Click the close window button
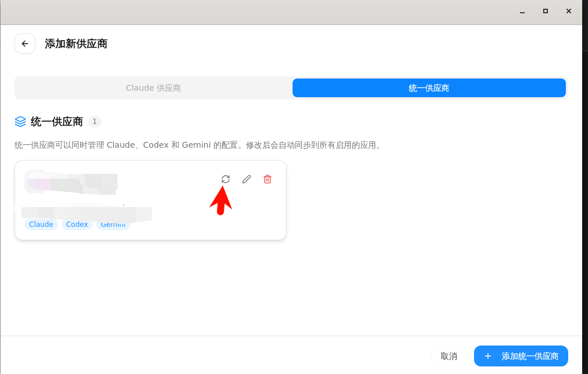 pos(568,11)
